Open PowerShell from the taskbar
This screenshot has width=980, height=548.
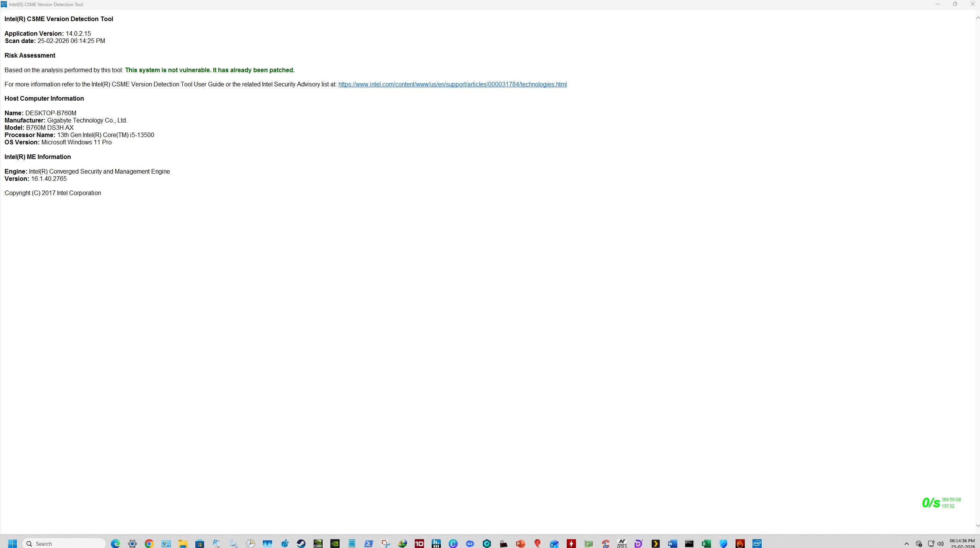(x=368, y=543)
